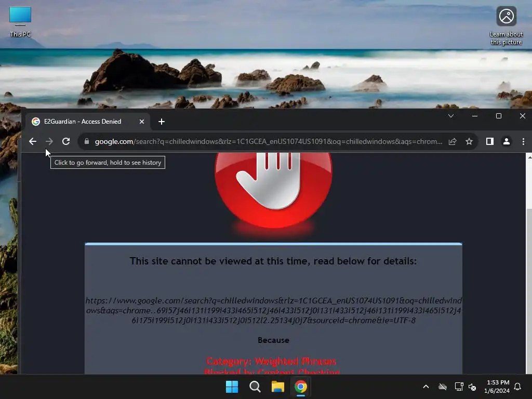532x399 pixels.
Task: Click the vertical page scrollbar thumb
Action: 529,292
